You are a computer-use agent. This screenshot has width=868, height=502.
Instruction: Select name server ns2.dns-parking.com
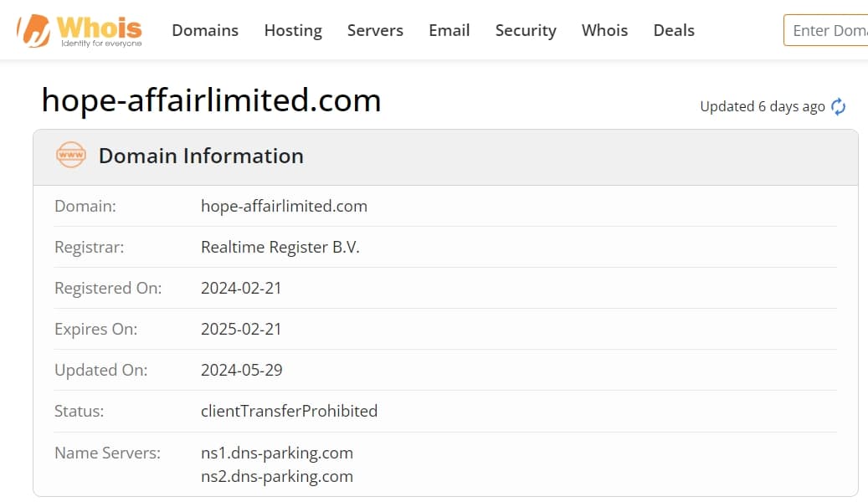pyautogui.click(x=277, y=477)
